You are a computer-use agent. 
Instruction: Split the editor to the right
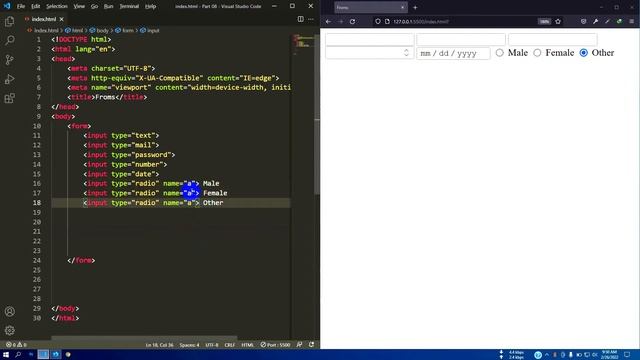click(x=300, y=19)
